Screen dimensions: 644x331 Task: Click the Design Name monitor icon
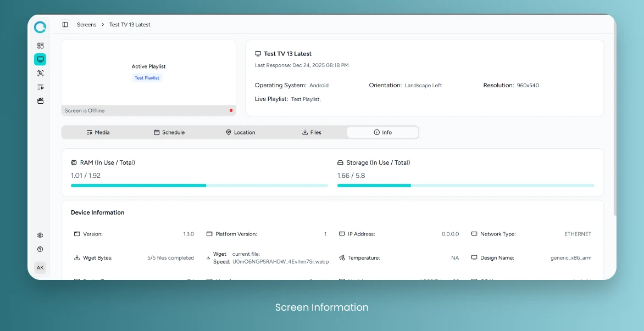pos(474,257)
